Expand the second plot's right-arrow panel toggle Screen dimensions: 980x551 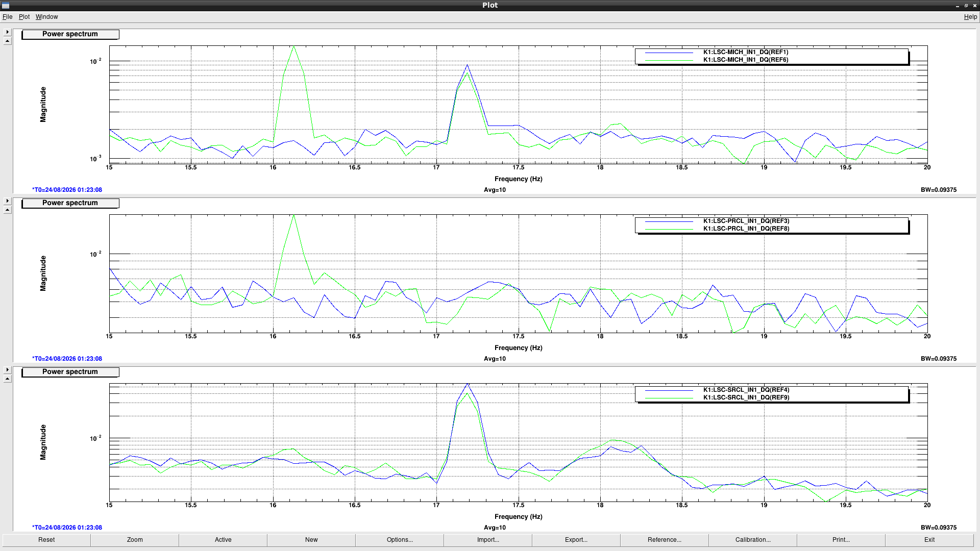click(x=7, y=201)
